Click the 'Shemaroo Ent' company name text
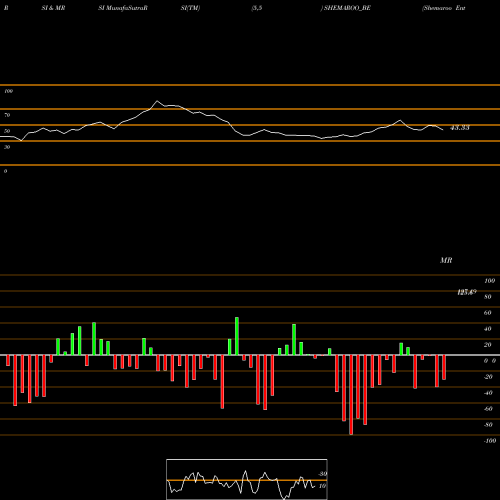500x500 pixels. point(444,8)
